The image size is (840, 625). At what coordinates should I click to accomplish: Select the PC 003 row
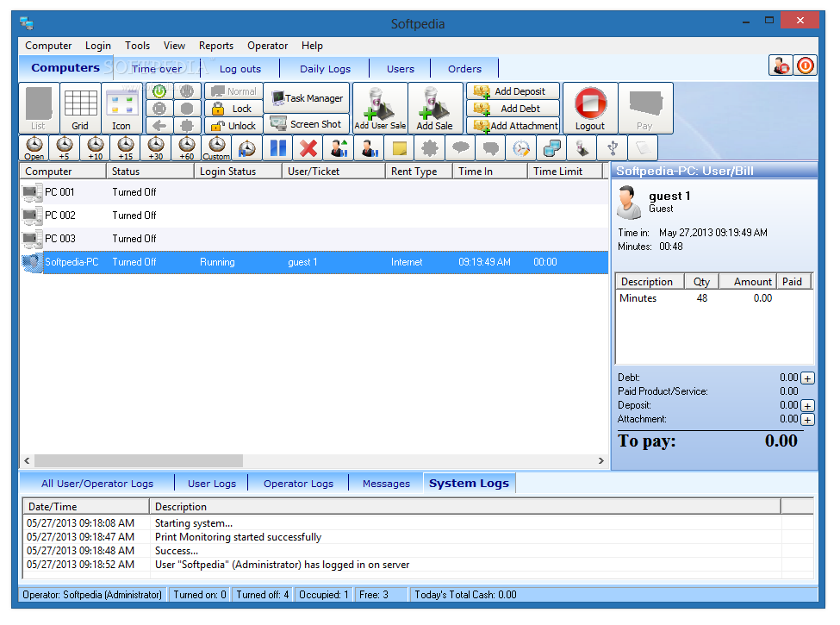[314, 239]
